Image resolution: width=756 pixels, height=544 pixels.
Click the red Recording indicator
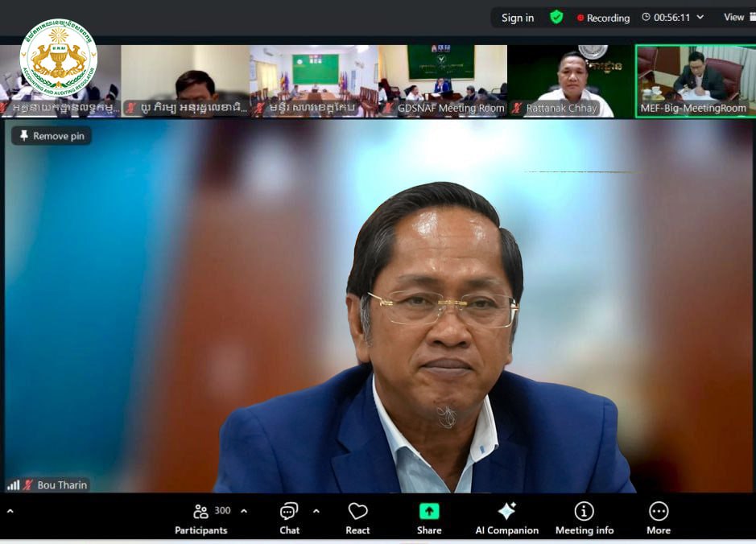(x=603, y=18)
